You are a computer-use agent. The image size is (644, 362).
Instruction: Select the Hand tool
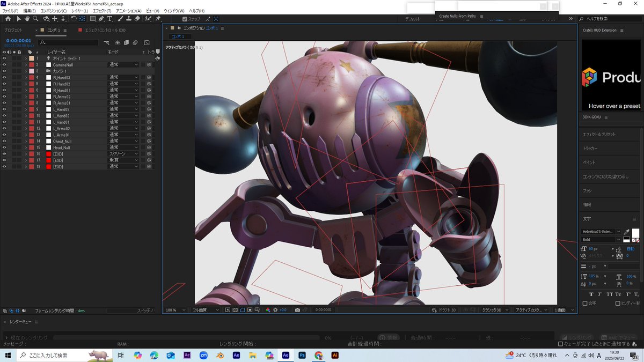(x=27, y=18)
